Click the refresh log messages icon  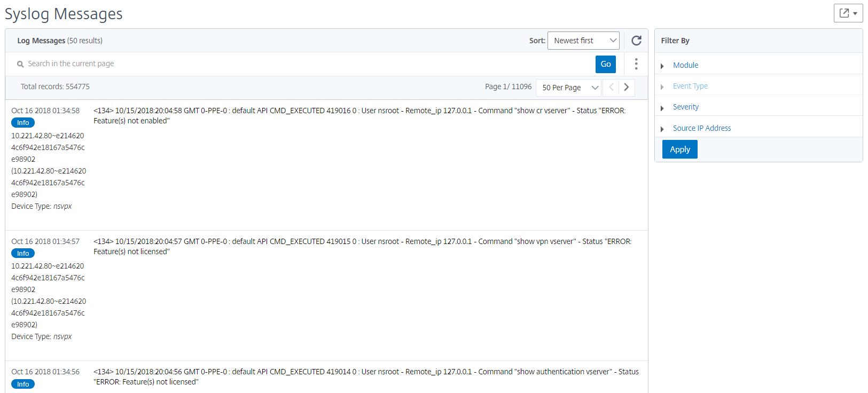(636, 41)
